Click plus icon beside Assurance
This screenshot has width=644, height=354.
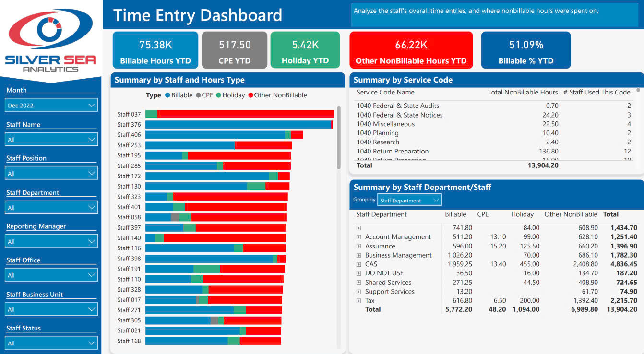point(358,246)
